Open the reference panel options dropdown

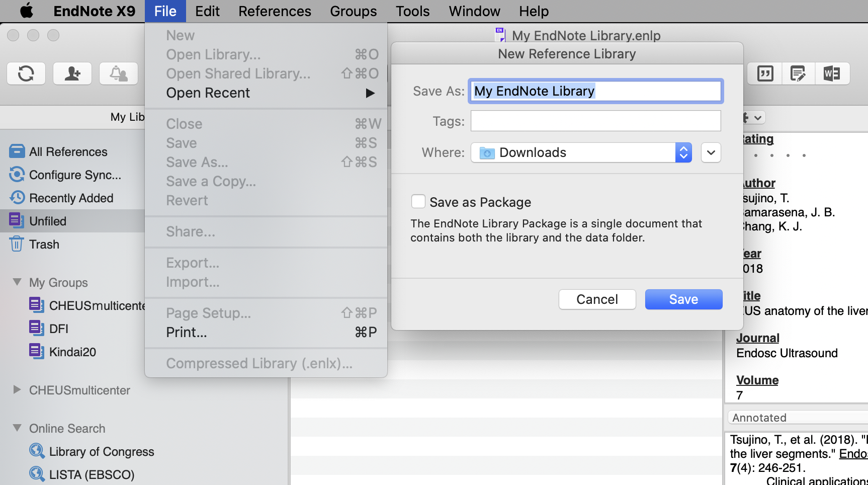pos(754,118)
